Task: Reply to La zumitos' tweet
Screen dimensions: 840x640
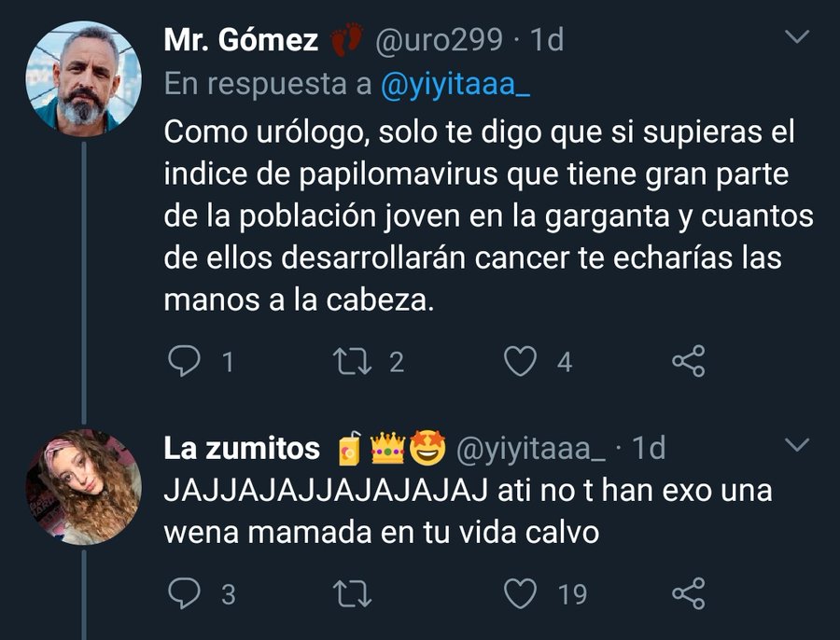Action: pyautogui.click(x=184, y=592)
